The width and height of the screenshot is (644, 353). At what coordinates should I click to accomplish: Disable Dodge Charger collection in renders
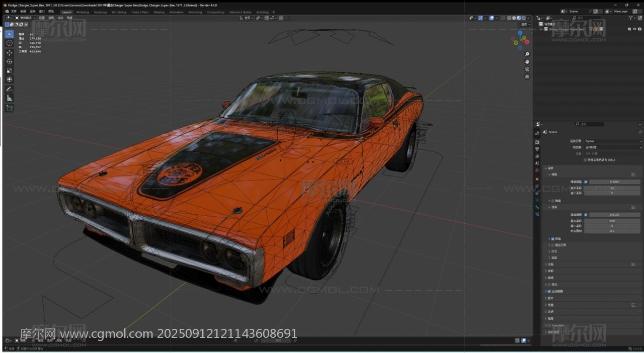(x=639, y=29)
